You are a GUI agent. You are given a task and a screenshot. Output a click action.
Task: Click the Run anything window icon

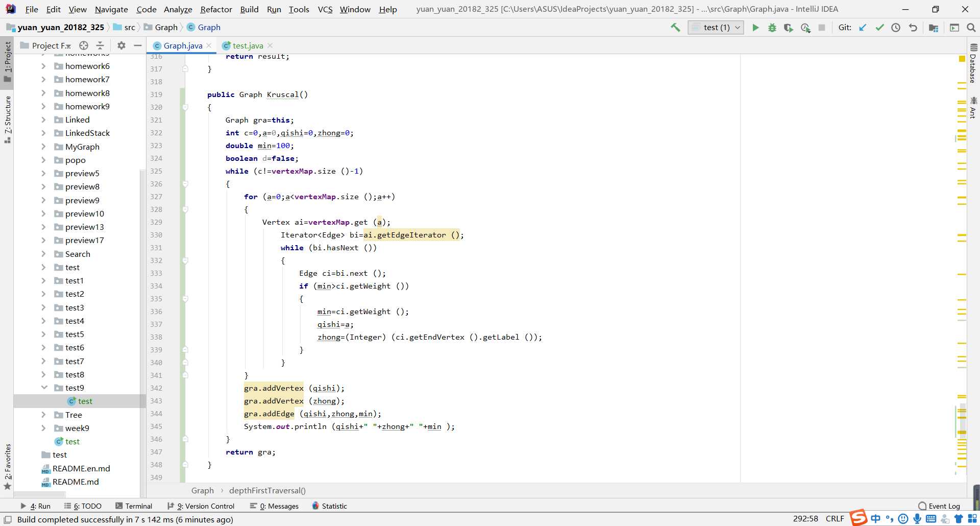(x=954, y=28)
